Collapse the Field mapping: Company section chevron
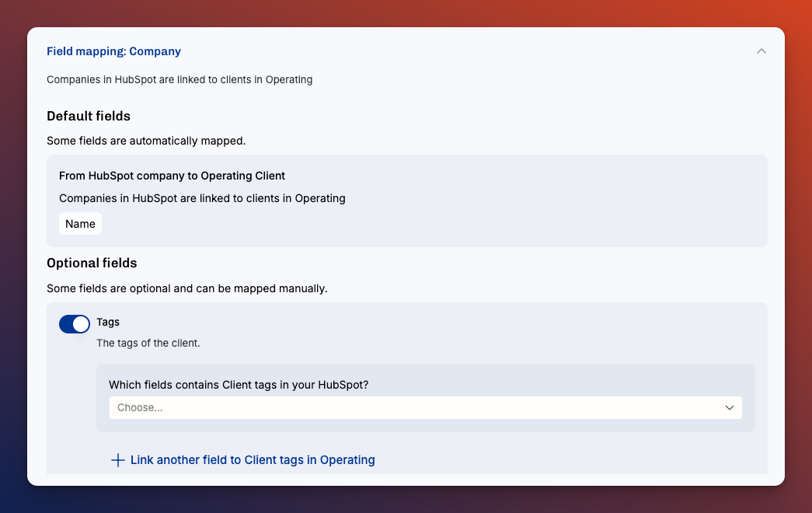 (x=761, y=51)
